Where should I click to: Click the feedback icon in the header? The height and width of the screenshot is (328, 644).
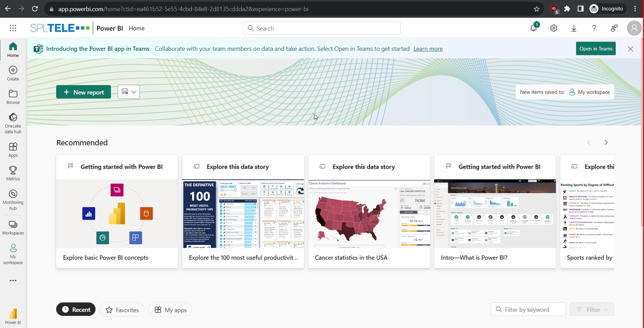coord(614,28)
